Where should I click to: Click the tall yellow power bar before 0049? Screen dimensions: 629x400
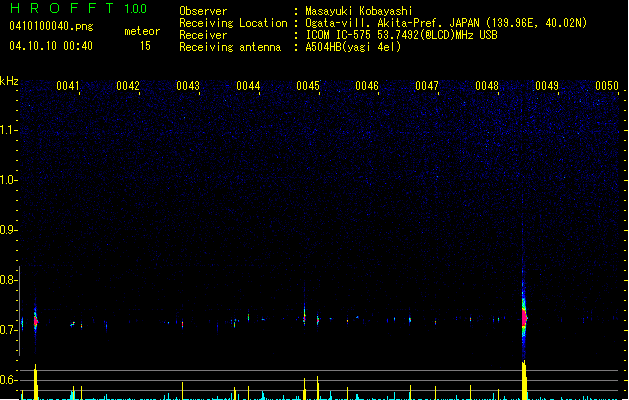tap(524, 380)
